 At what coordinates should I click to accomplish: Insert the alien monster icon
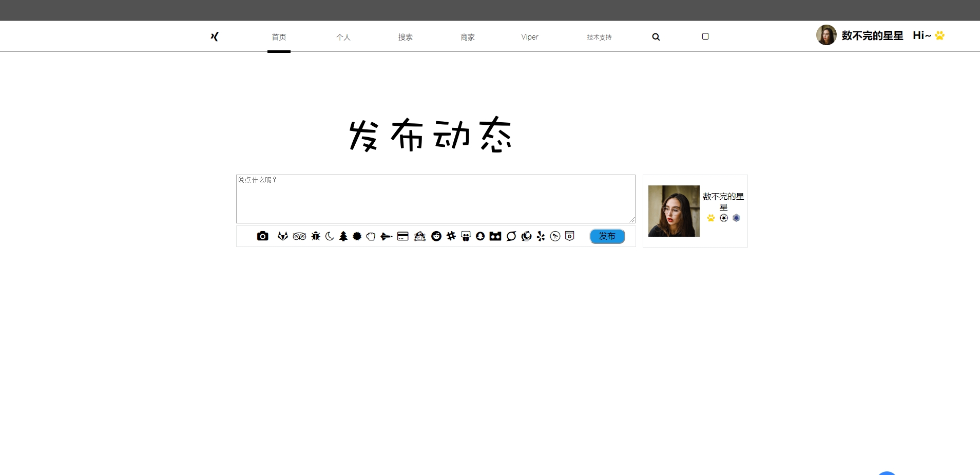[x=420, y=236]
